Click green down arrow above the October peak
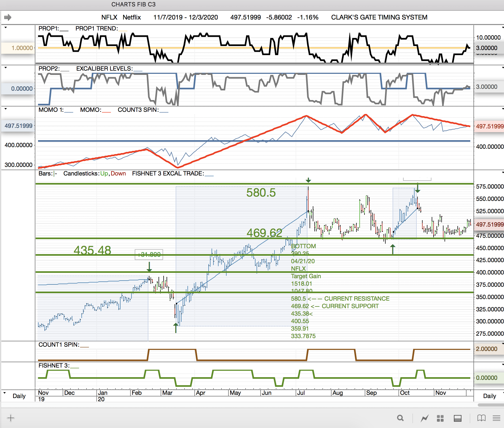 coord(418,188)
